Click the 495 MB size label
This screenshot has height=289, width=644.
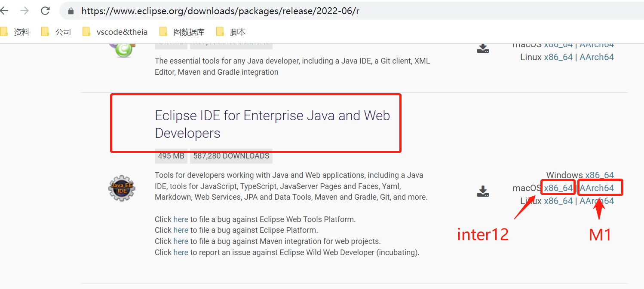pyautogui.click(x=171, y=156)
